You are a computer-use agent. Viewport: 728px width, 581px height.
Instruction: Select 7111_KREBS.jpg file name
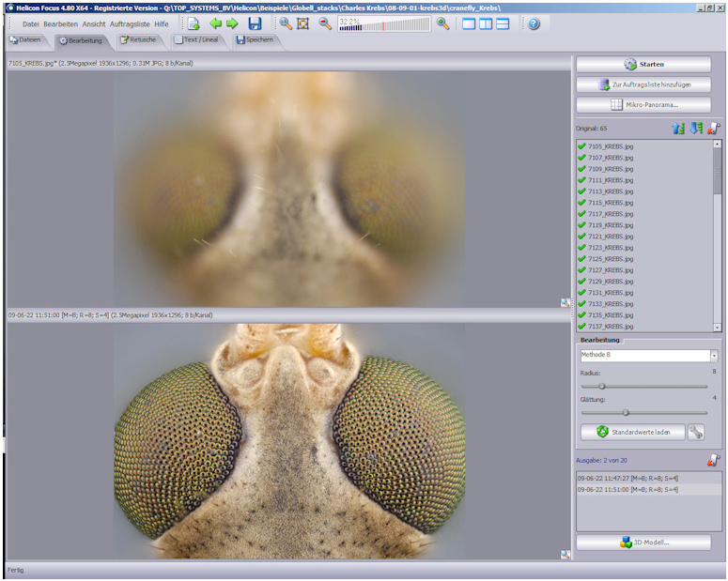(611, 180)
